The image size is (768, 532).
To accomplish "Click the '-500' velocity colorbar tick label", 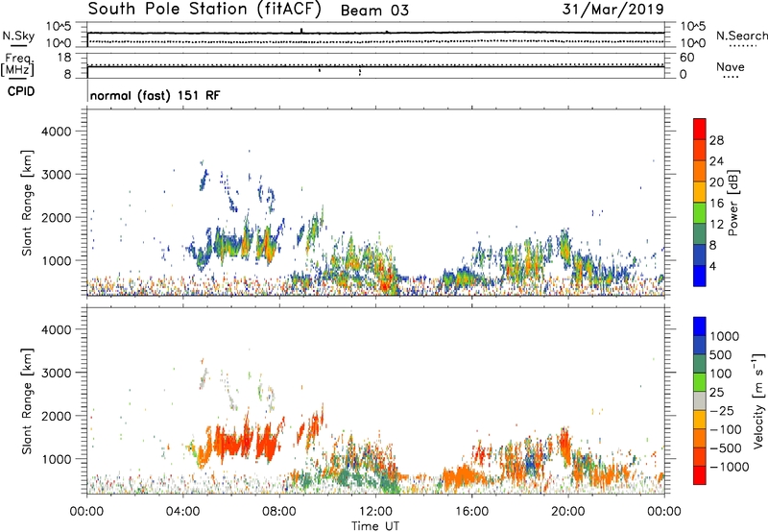I will [x=726, y=448].
